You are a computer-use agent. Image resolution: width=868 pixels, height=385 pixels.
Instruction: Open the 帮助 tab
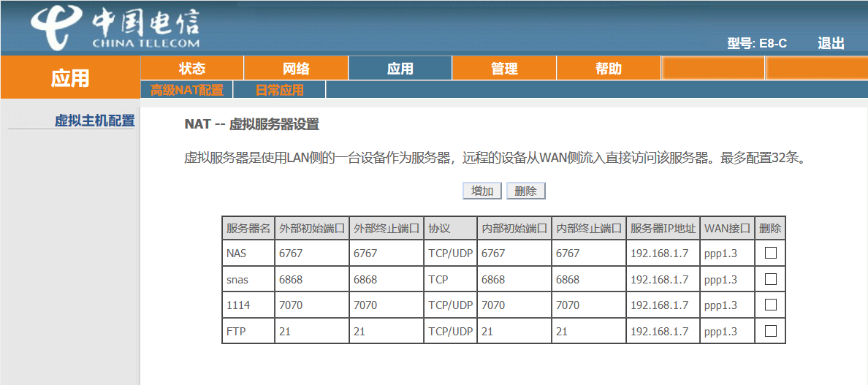coord(609,69)
